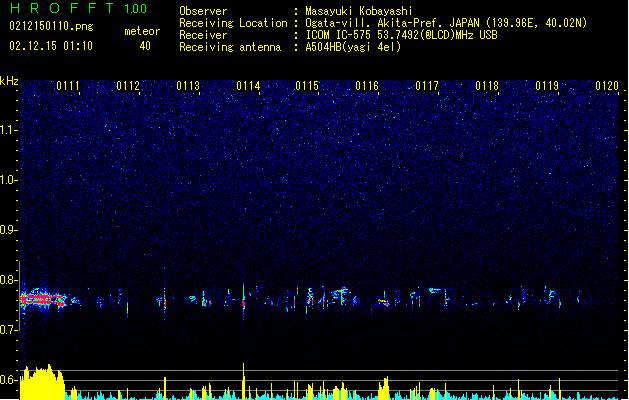
Task: Click the 0113 time marker
Action: [188, 86]
